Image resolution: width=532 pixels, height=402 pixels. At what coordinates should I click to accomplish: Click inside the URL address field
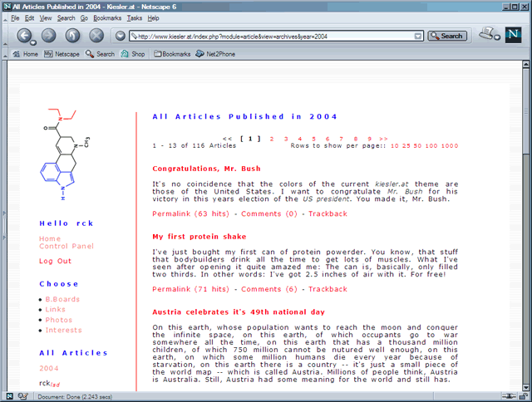click(x=274, y=36)
